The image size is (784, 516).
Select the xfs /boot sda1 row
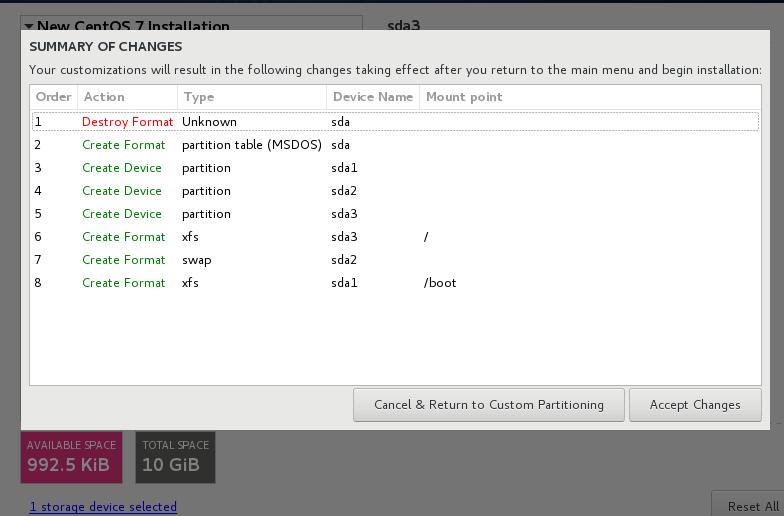pyautogui.click(x=394, y=283)
